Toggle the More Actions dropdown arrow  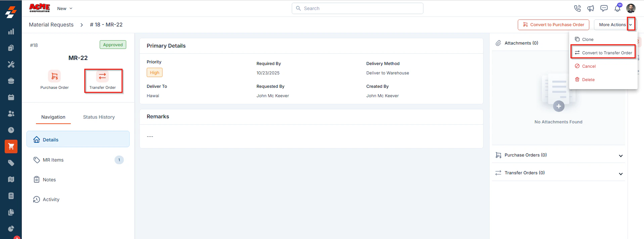[x=631, y=24]
